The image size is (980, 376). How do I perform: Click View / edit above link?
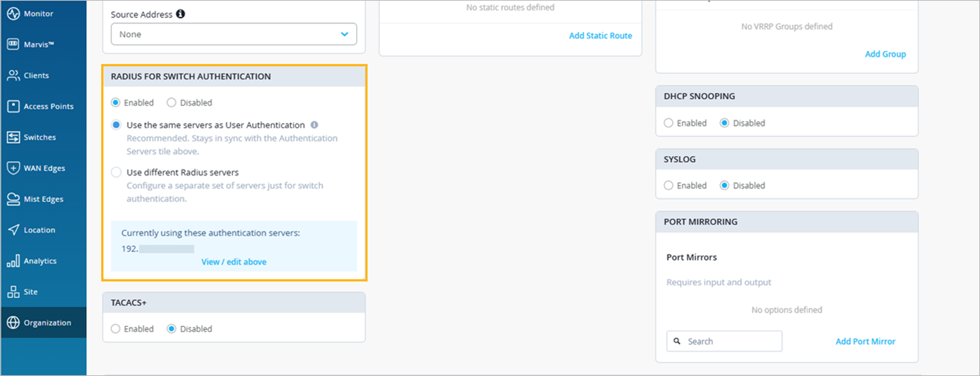234,262
